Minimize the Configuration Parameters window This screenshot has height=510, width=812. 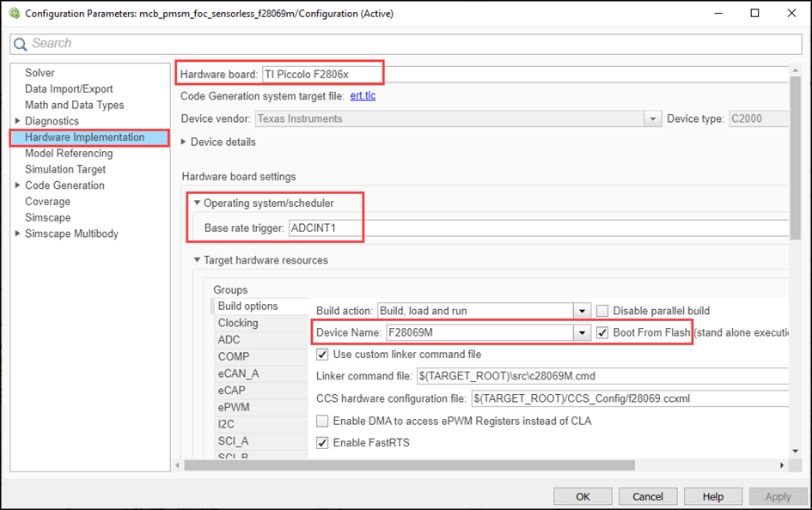(x=718, y=13)
